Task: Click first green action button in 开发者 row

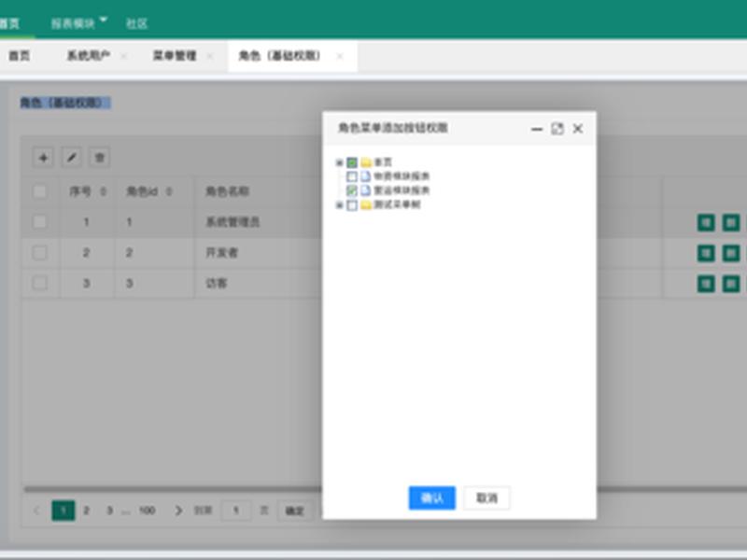Action: coord(706,253)
